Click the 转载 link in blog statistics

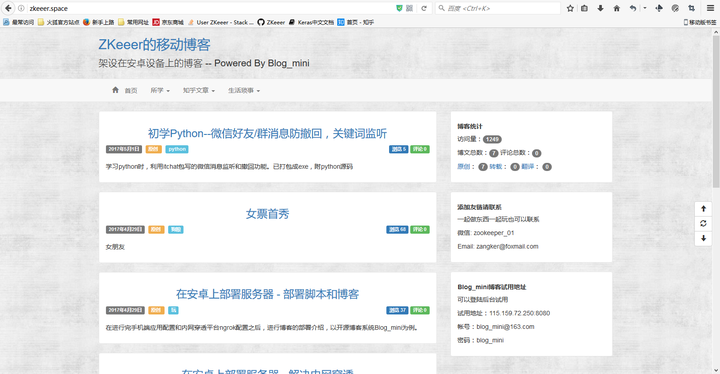(x=495, y=166)
